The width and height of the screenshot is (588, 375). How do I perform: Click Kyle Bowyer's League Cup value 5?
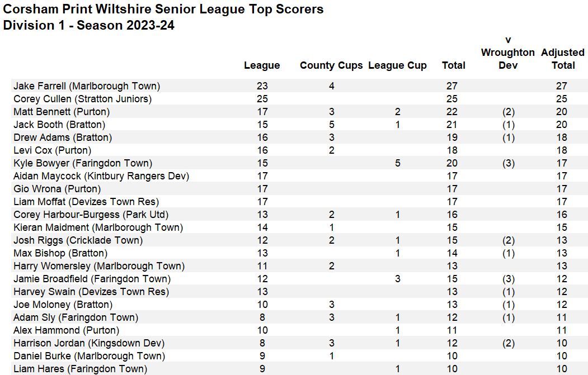(397, 163)
